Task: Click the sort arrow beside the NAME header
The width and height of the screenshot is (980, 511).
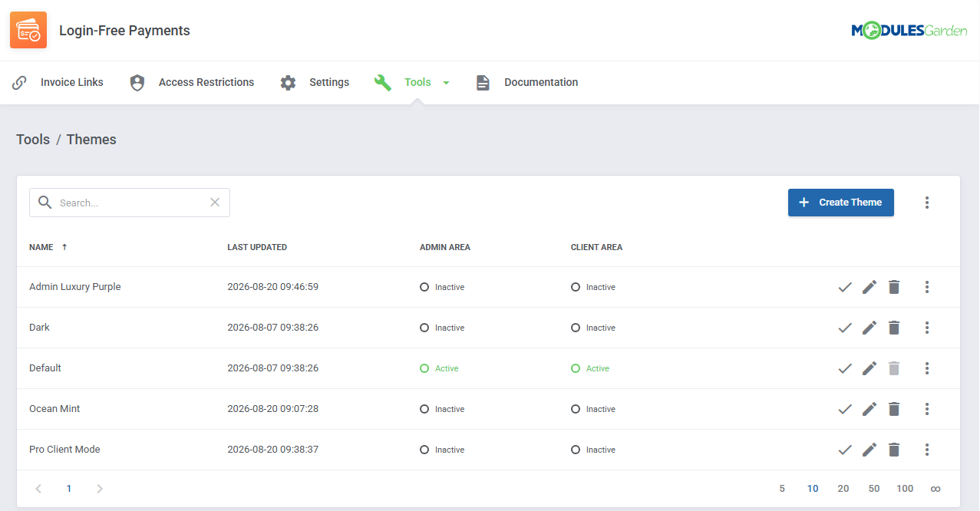Action: (64, 247)
